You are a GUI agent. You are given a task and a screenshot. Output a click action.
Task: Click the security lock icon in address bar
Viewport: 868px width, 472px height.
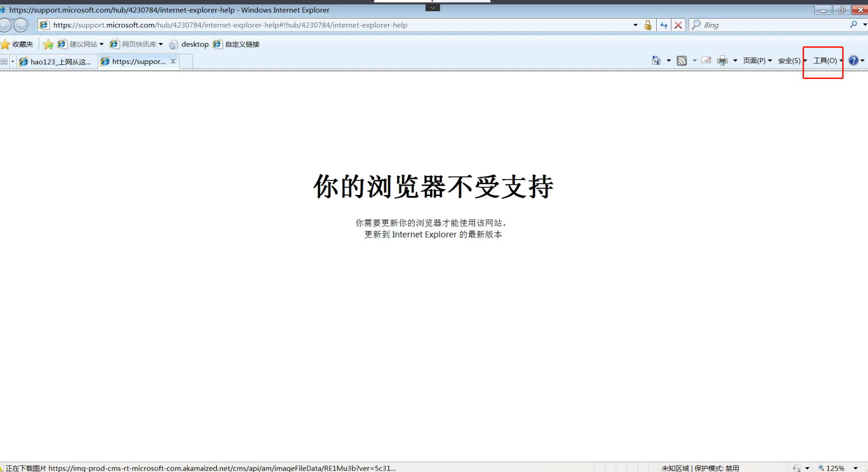point(648,25)
